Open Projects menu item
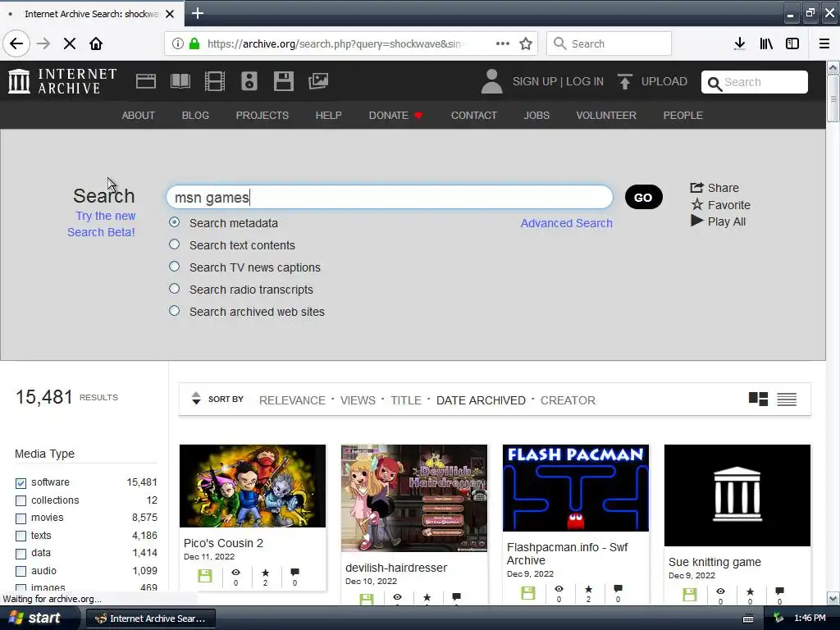 (262, 115)
